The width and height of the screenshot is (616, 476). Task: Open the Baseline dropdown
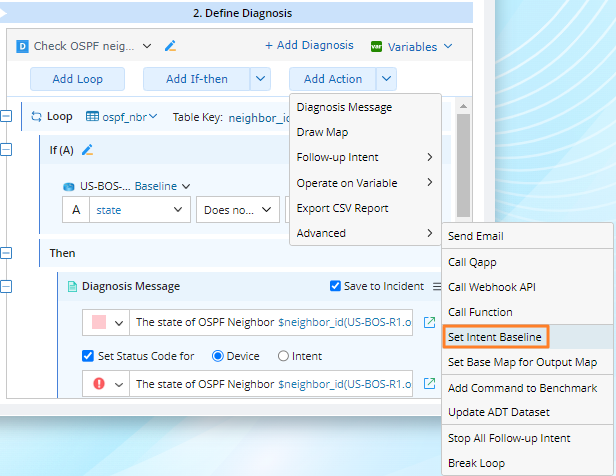(186, 186)
